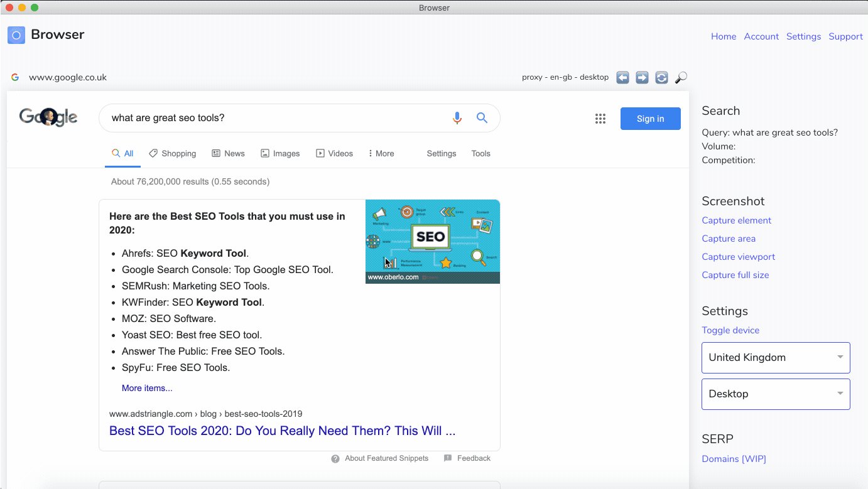The height and width of the screenshot is (489, 868).
Task: Click the Sign in button
Action: (x=650, y=119)
